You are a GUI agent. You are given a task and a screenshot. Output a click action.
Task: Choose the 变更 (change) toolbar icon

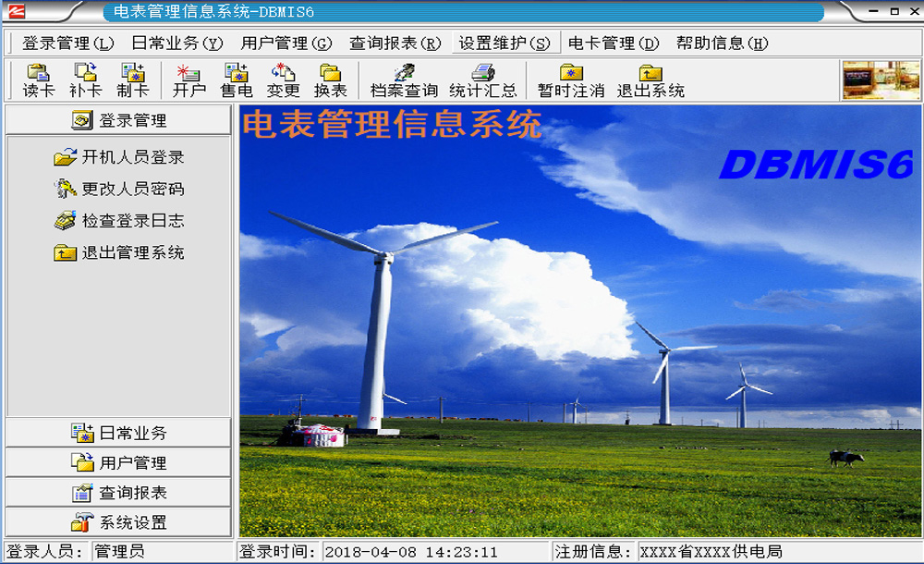pyautogui.click(x=284, y=80)
